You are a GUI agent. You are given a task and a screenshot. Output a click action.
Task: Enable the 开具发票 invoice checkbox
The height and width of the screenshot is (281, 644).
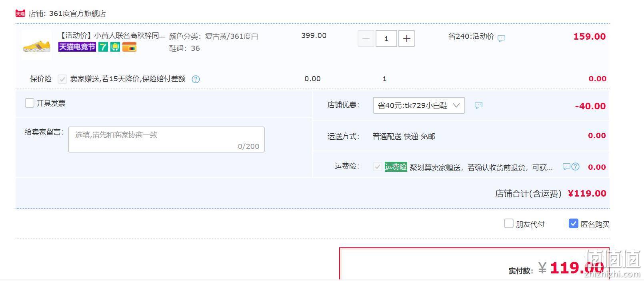pyautogui.click(x=29, y=103)
